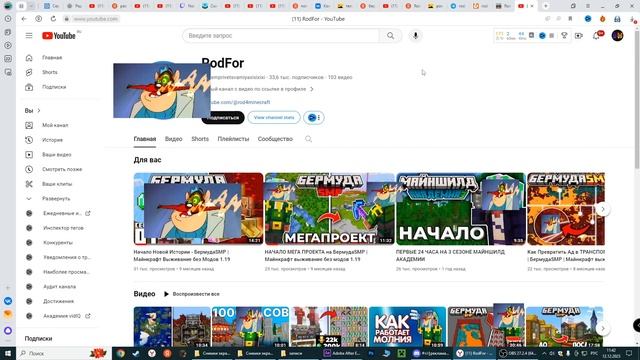Expand the Вы section chevron

(39, 111)
